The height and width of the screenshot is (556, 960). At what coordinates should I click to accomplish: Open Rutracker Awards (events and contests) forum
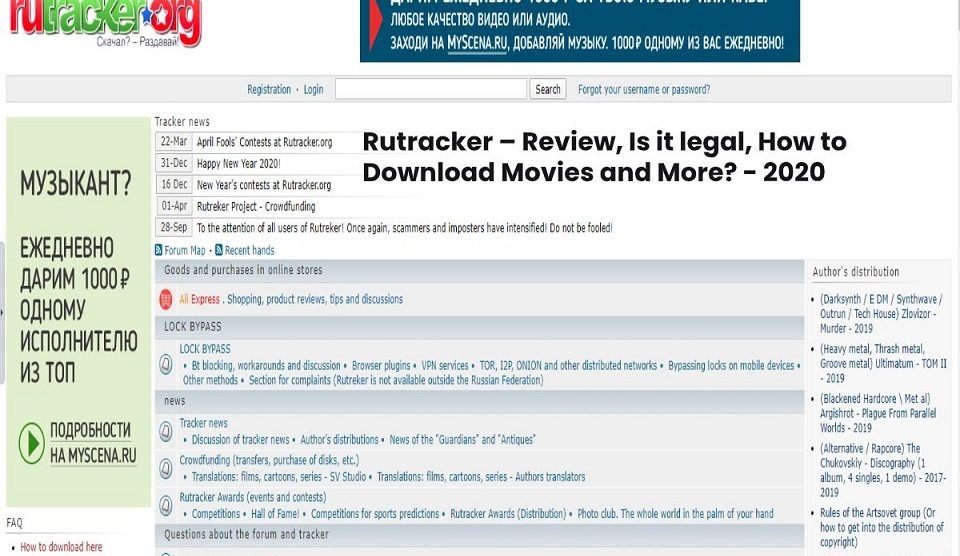(253, 497)
